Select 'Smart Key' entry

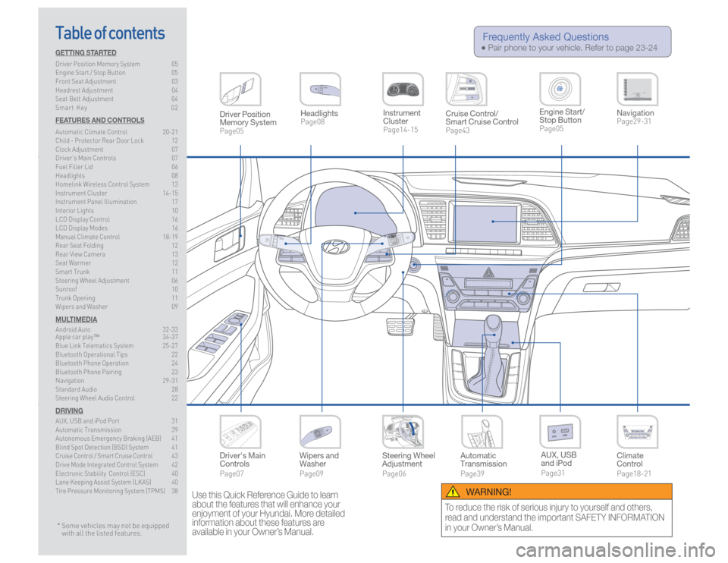(117, 108)
